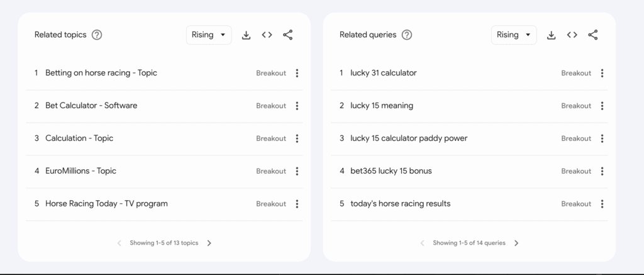This screenshot has width=644, height=275.
Task: Open embed code for Related queries
Action: coord(572,35)
